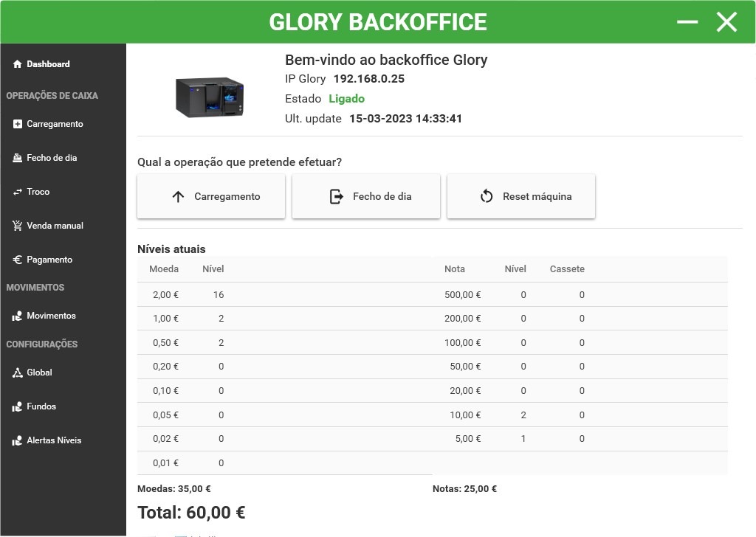Click the IP address 192.168.0.25
Image resolution: width=756 pixels, height=537 pixels.
(369, 79)
